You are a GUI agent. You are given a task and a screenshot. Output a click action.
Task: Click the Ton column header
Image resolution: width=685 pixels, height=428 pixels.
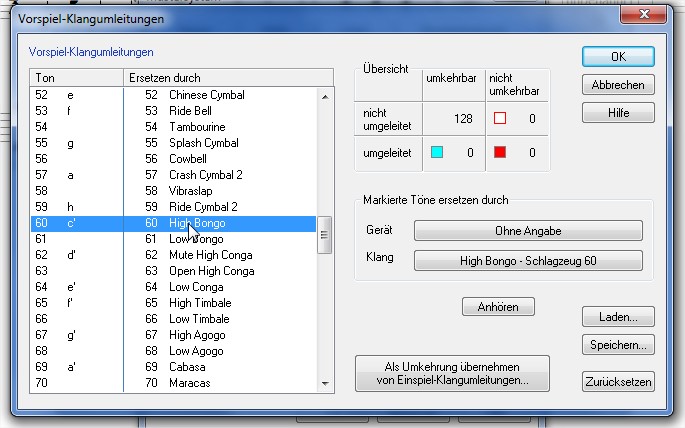(75, 77)
